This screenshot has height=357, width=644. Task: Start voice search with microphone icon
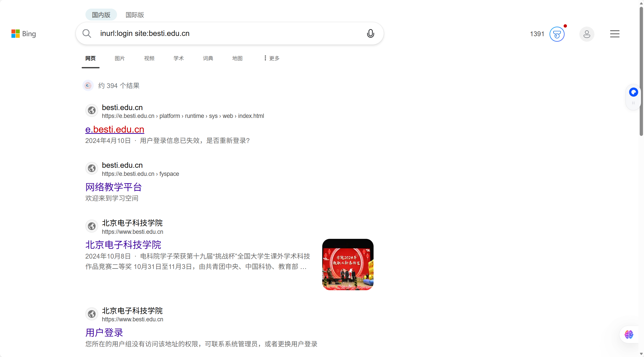click(370, 33)
